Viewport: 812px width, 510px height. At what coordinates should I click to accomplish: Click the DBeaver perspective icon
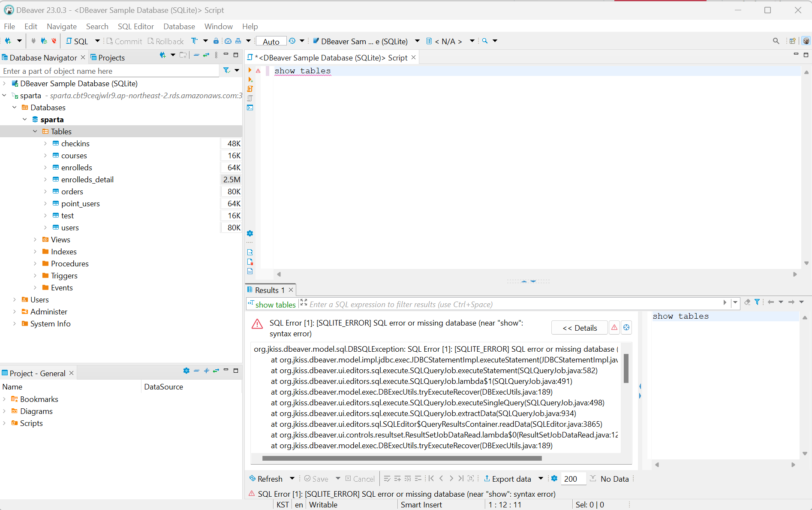[806, 41]
